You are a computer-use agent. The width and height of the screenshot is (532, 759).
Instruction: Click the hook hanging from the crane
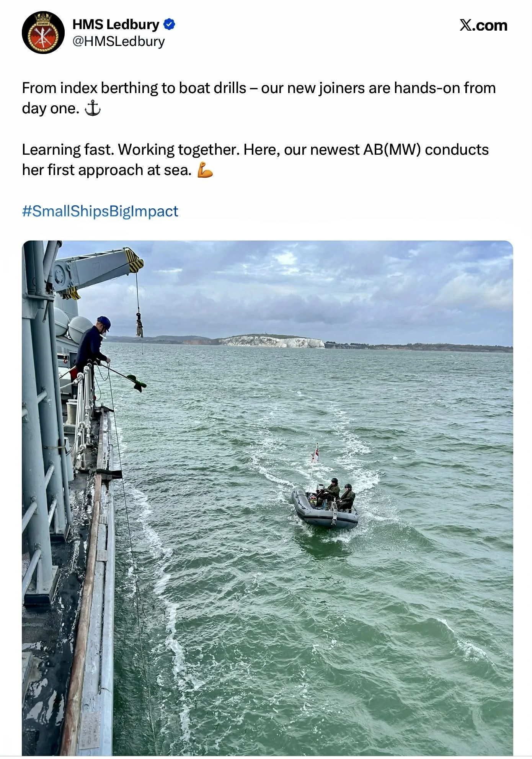(x=140, y=326)
